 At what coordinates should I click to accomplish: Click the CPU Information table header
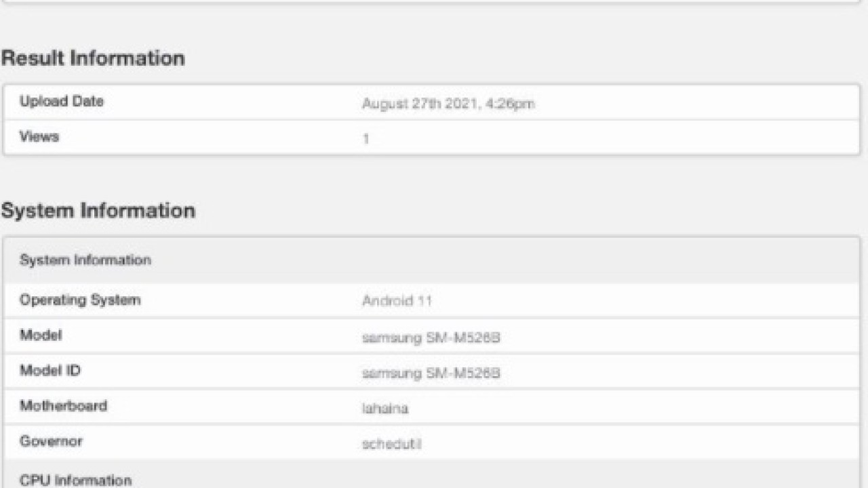click(x=75, y=480)
